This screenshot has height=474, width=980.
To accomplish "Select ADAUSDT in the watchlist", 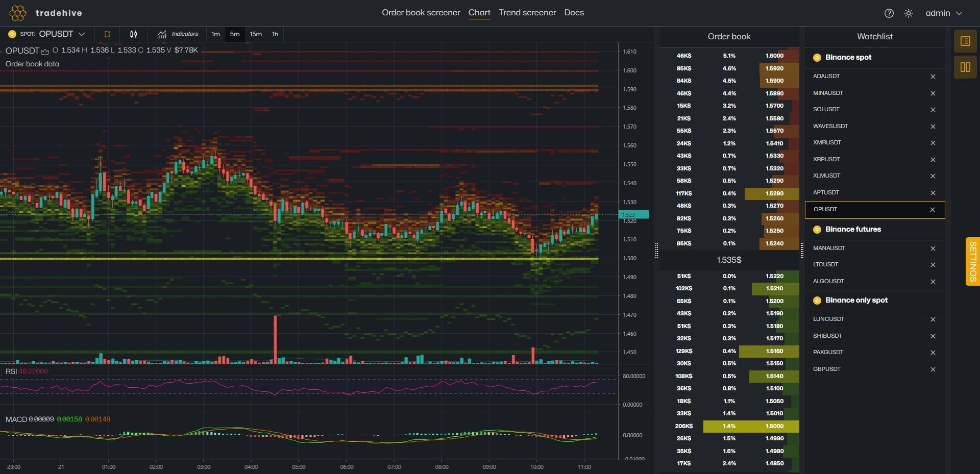I will pyautogui.click(x=826, y=76).
